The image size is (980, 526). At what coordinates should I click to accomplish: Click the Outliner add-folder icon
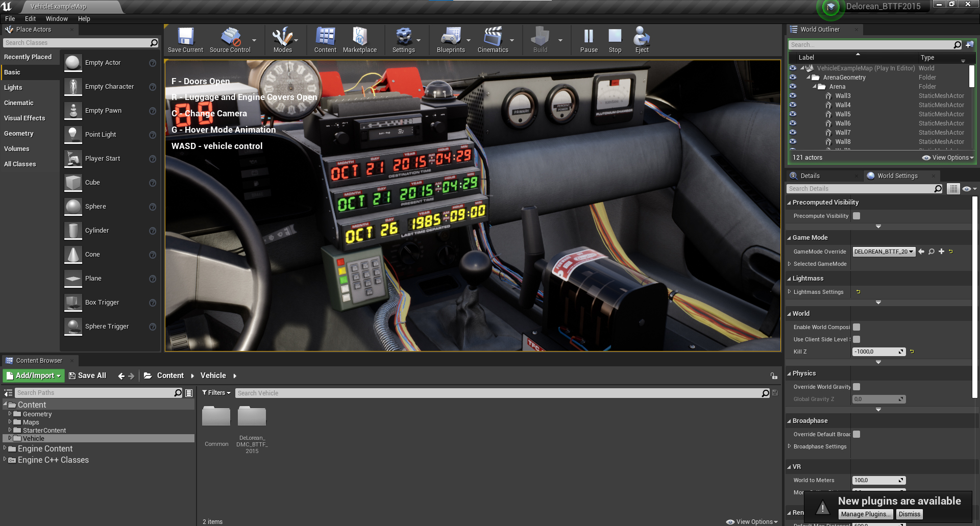(x=969, y=45)
